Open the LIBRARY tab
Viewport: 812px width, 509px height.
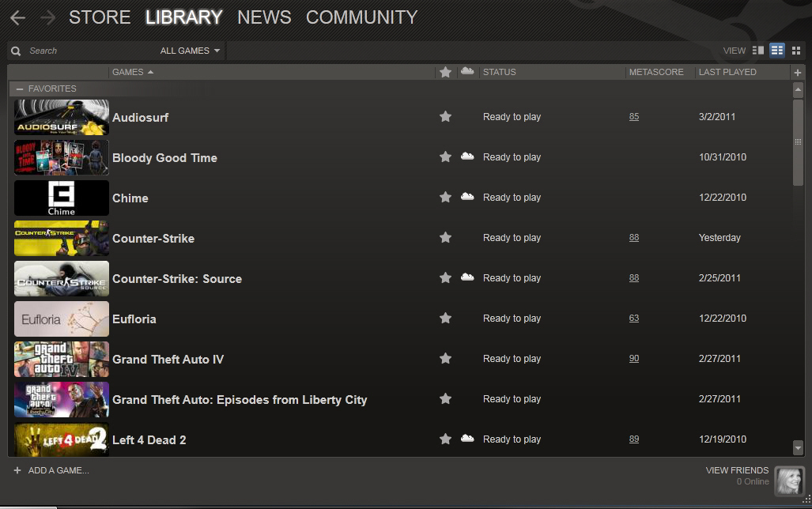pyautogui.click(x=184, y=17)
